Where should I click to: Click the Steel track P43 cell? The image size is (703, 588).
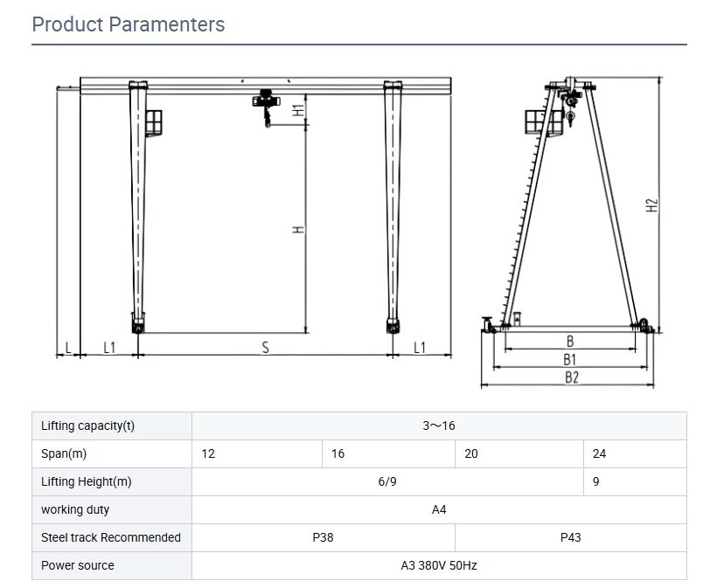tap(569, 537)
